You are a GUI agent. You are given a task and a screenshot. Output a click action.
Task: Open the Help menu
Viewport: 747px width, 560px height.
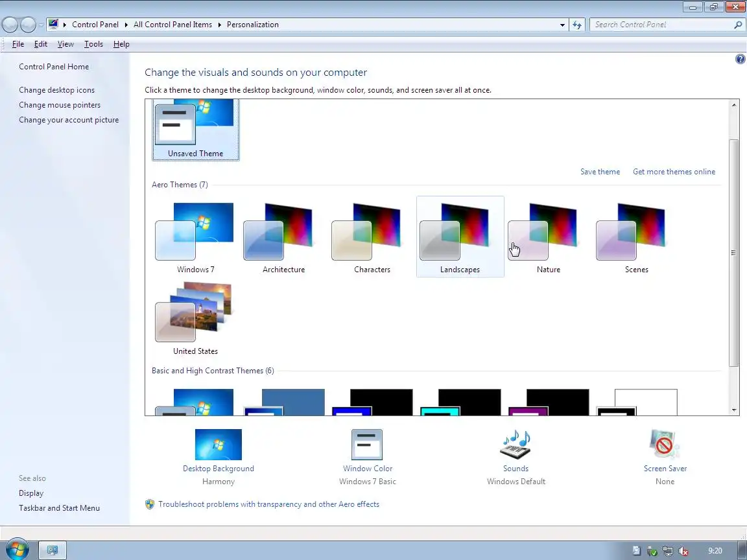121,44
